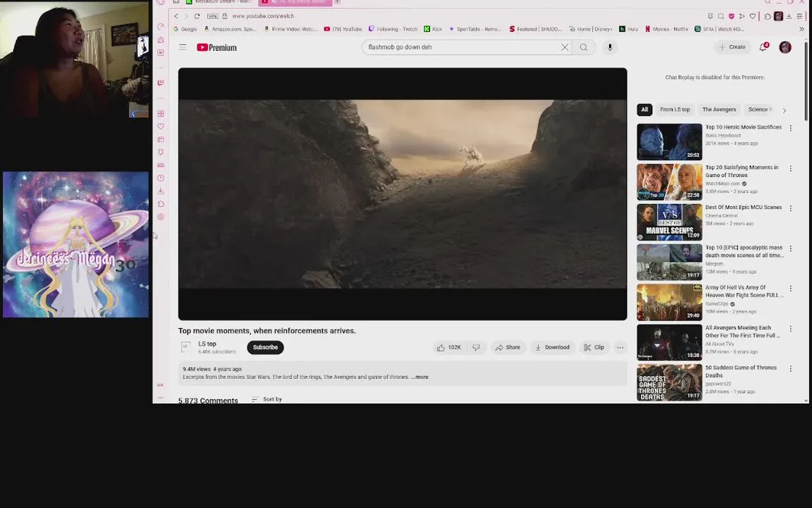Like the video with thumbs up
Screen dimensions: 812x508
click(x=448, y=347)
